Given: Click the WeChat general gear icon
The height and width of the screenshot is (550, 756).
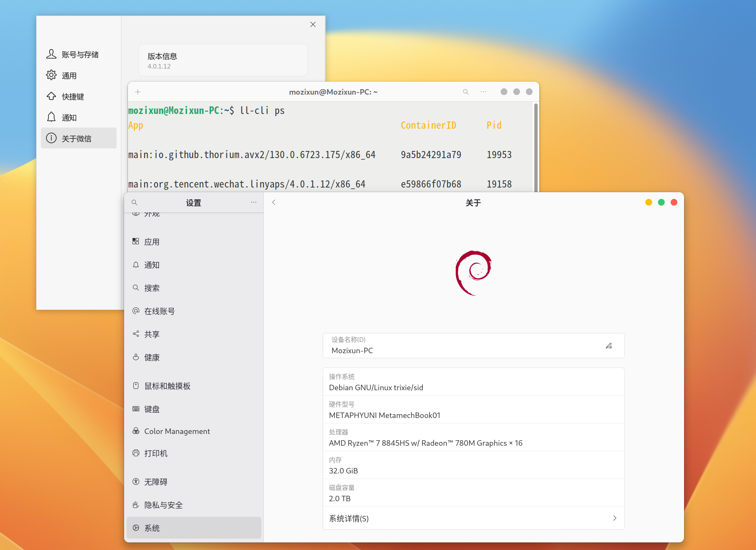Looking at the screenshot, I should tap(51, 75).
